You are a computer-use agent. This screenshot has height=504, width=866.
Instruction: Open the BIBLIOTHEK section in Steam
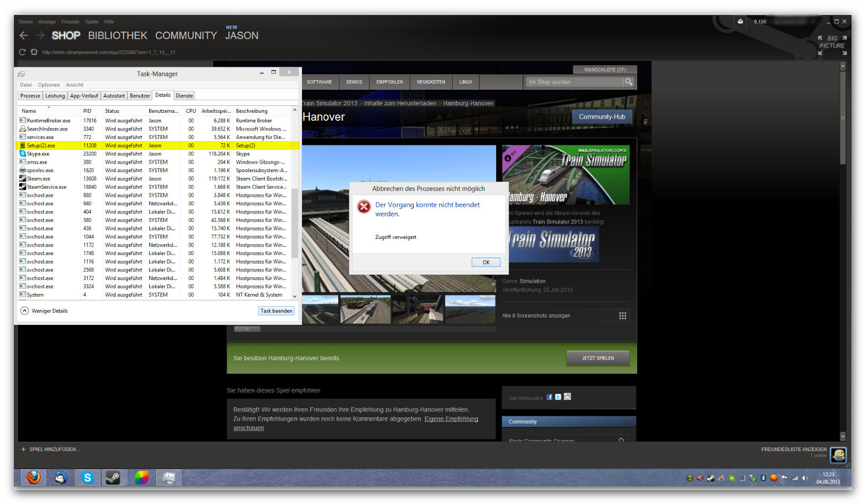click(x=118, y=36)
